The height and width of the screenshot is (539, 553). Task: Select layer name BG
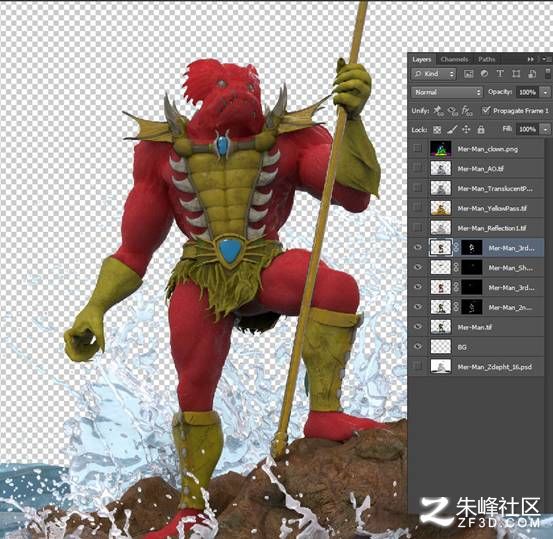tap(462, 347)
